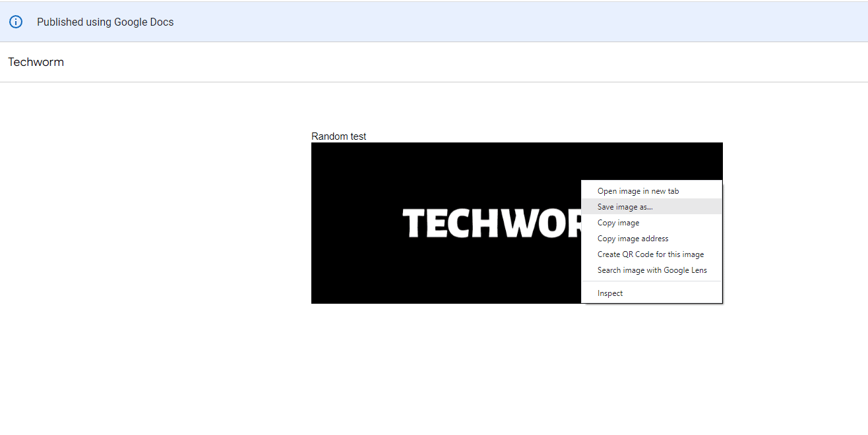Click the 'Random test' text line
Screen dimensions: 868x435
click(339, 136)
